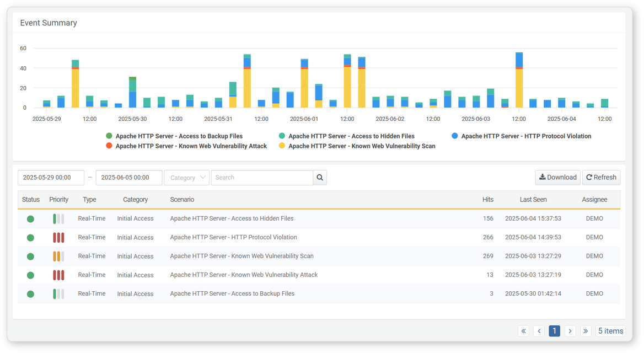Open scenario Apache HTTP Server - Access to Hidden Files
The width and height of the screenshot is (644, 353).
(232, 218)
